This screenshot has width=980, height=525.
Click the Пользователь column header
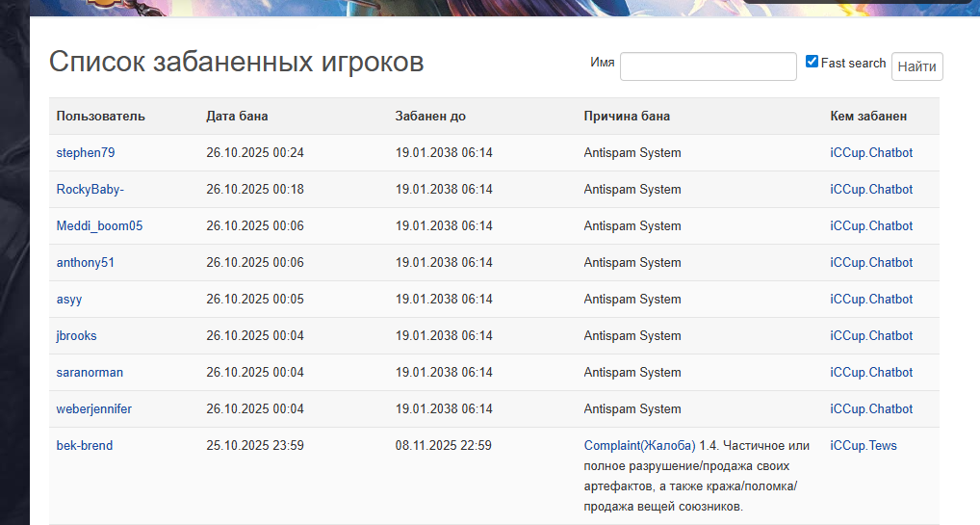[101, 117]
